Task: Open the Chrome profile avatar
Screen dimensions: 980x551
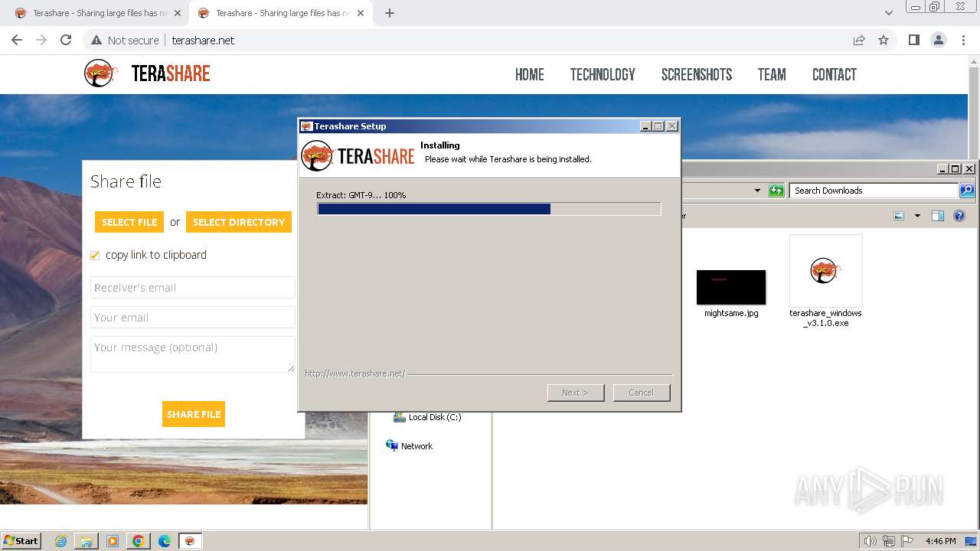Action: tap(938, 40)
